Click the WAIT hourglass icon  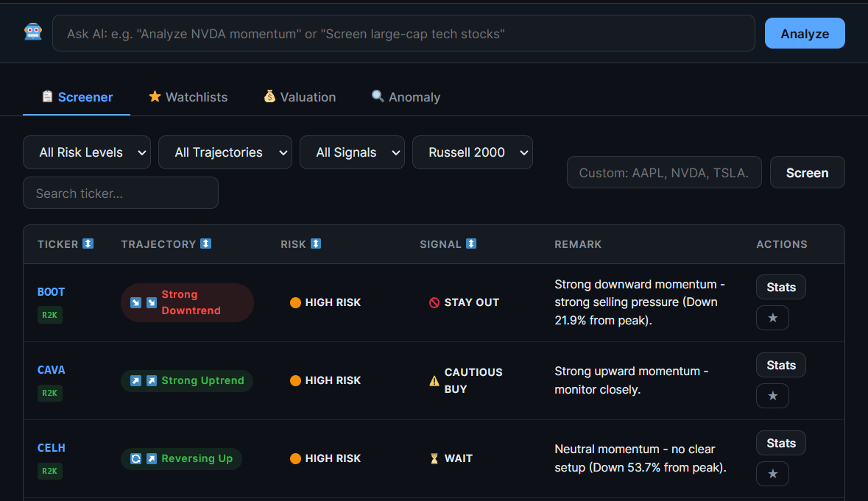coord(434,458)
